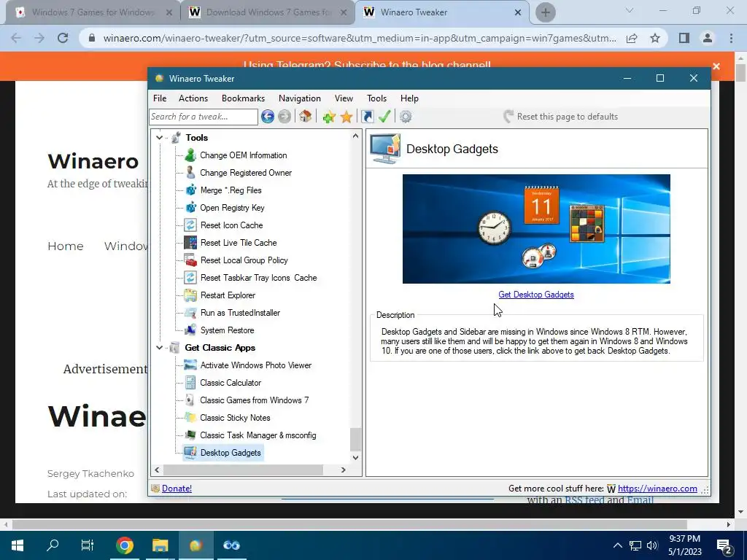Click the Reset Live Tile Cache icon
Viewport: 747px width, 560px height.
[x=190, y=243]
